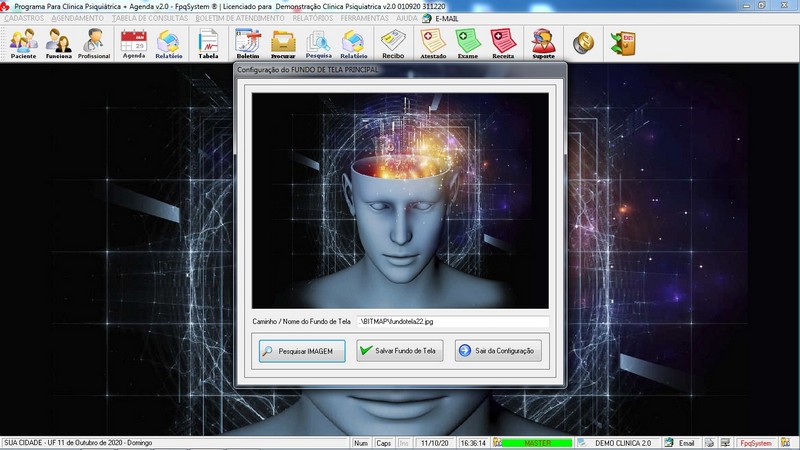Open the TABELA DE CONSULTAS menu
800x450 pixels.
[150, 18]
